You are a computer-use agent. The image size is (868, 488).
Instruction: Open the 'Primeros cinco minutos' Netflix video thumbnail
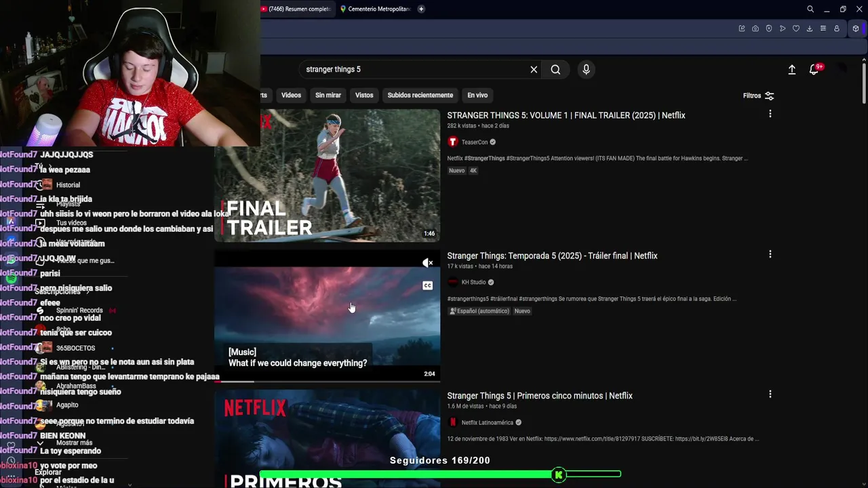327,439
